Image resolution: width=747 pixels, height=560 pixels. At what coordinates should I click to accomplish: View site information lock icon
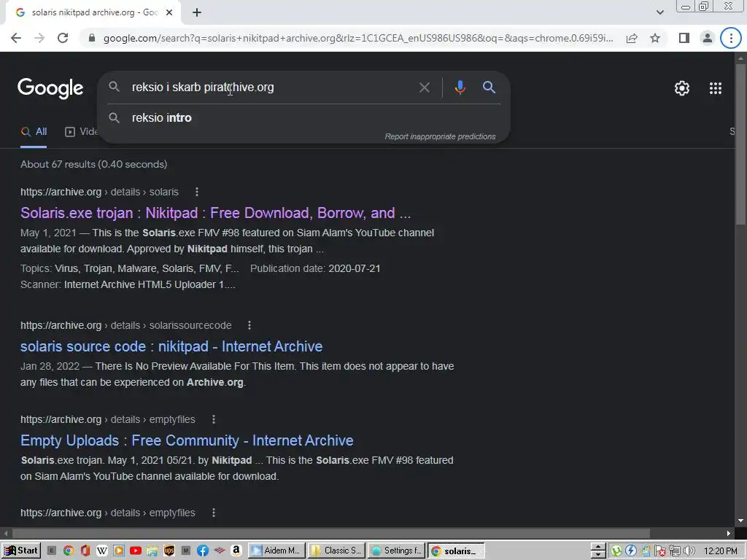tap(92, 38)
